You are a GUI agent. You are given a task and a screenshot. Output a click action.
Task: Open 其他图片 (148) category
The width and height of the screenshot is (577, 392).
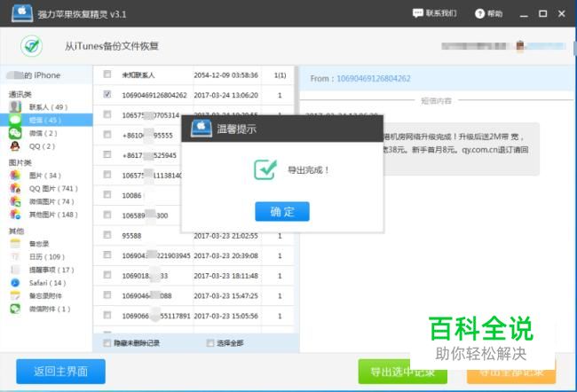[x=53, y=215]
